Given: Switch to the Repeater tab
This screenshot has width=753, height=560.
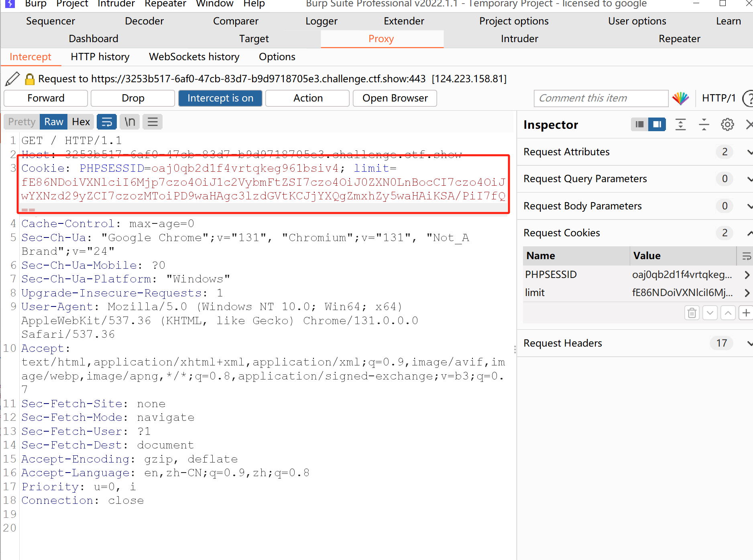Looking at the screenshot, I should (679, 39).
